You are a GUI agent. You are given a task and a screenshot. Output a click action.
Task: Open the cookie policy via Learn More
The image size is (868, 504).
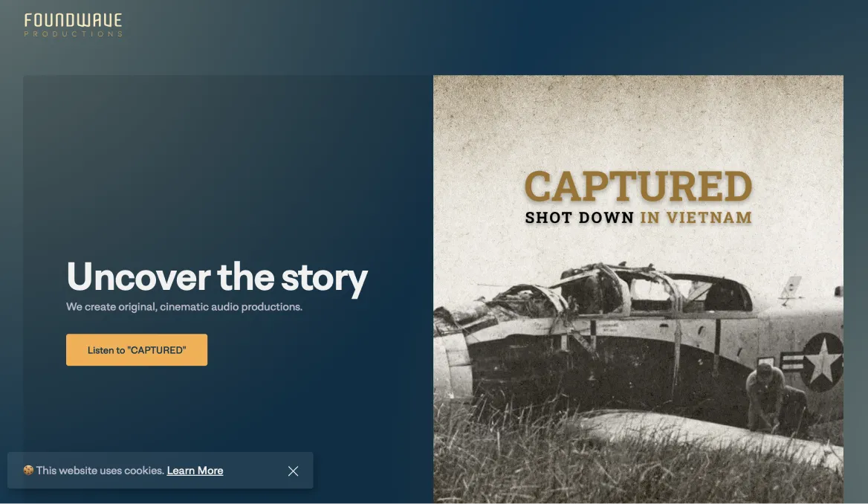click(x=195, y=471)
